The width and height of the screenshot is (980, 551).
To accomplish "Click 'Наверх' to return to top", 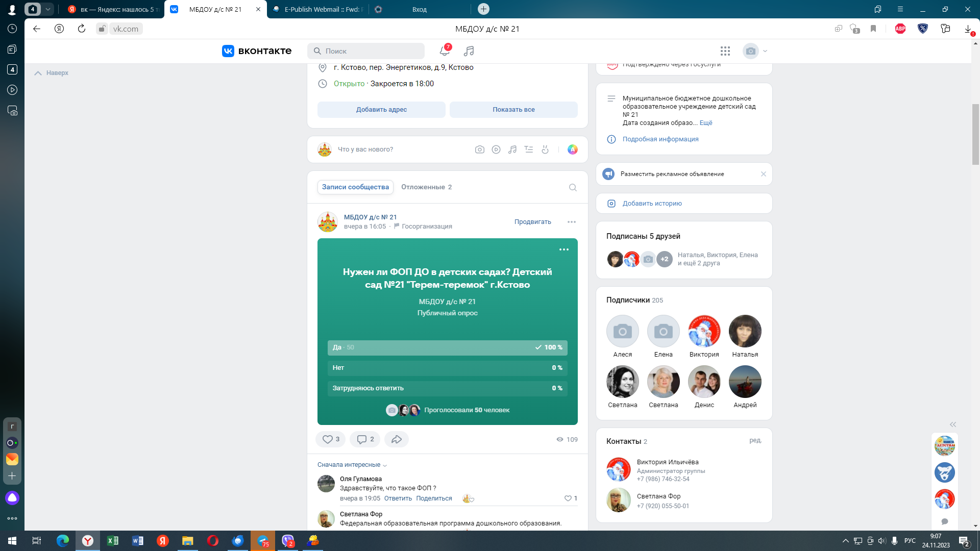I will 52,73.
